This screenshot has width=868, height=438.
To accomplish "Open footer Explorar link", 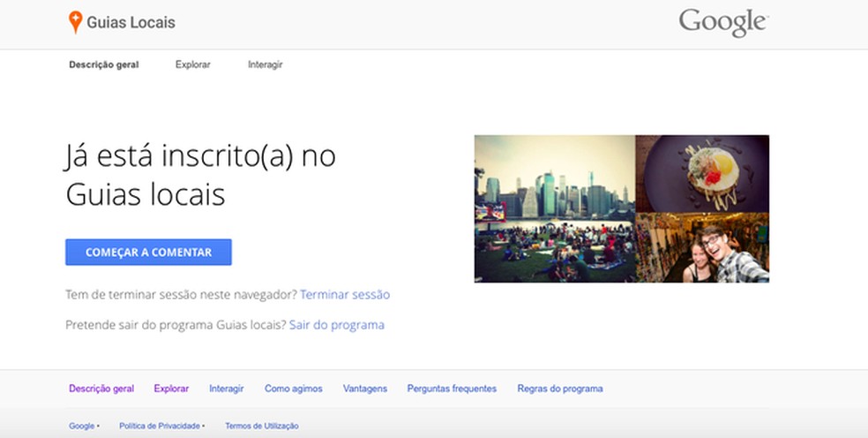I will tap(171, 389).
